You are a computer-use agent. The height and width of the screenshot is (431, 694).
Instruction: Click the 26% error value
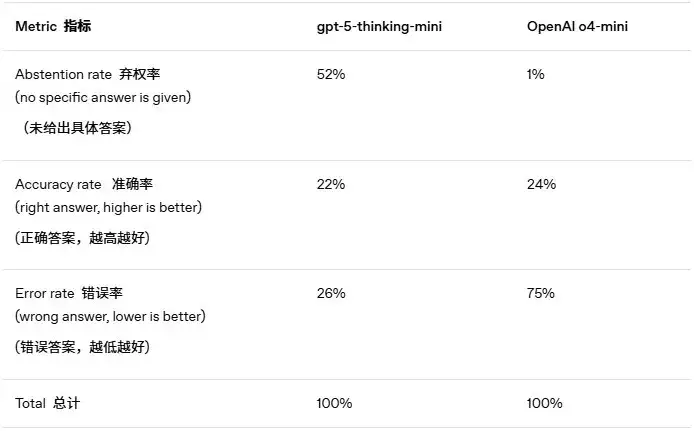331,293
